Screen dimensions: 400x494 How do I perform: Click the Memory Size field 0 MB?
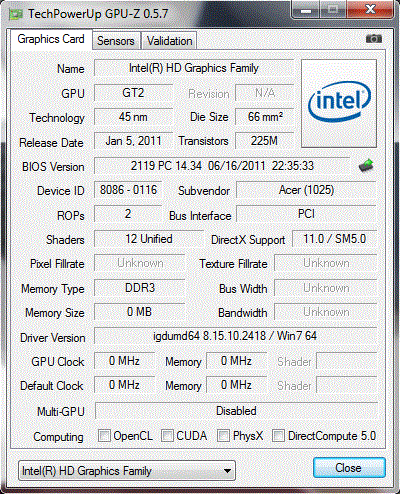[140, 312]
